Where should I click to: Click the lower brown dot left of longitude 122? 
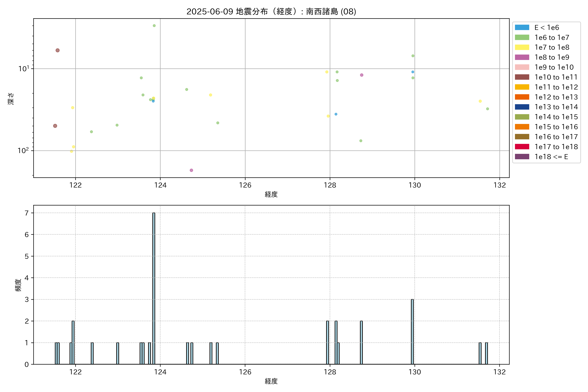(x=55, y=126)
